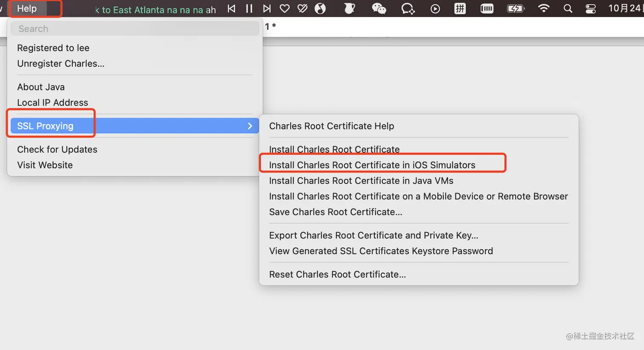Pause the currently playing song
The image size is (644, 350).
click(x=249, y=9)
